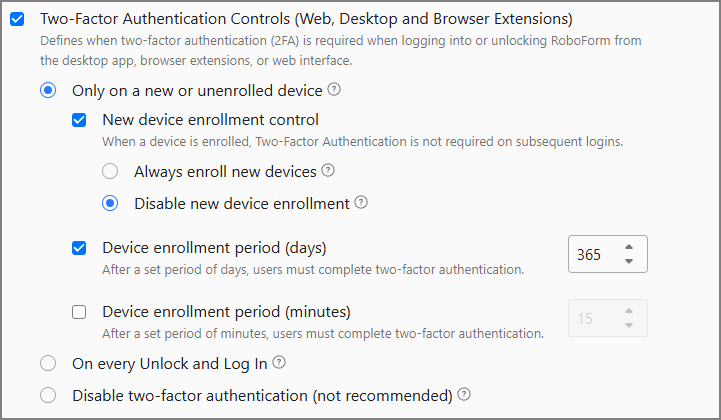Select Always enroll new devices radio button
Viewport: 721px width, 420px height.
coord(111,172)
